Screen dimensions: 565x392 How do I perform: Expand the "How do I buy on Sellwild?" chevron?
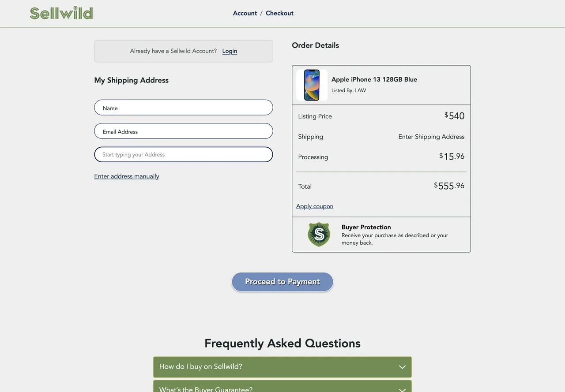coord(402,367)
